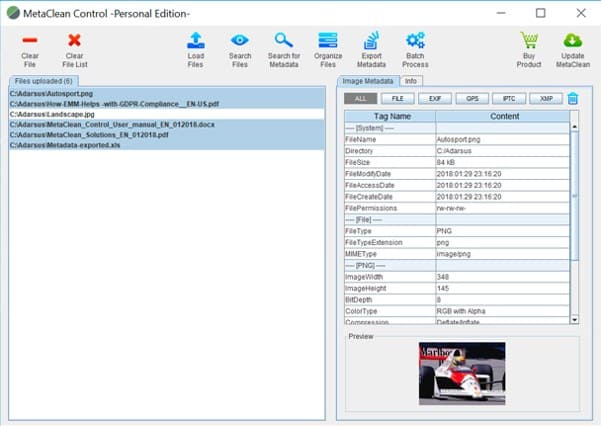
Task: Open the Batch Process tool
Action: [415, 40]
